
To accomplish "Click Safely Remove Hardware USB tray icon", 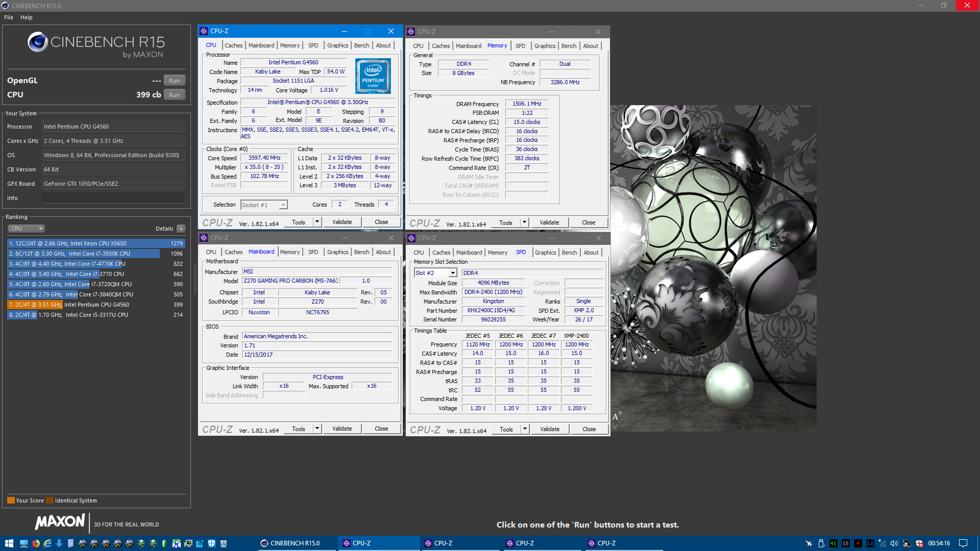I will [x=821, y=543].
